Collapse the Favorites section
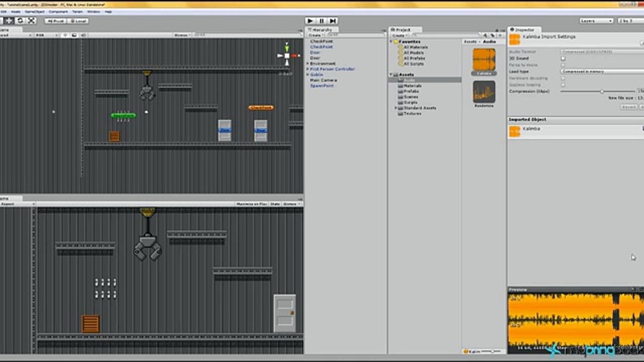This screenshot has width=644, height=362. (391, 42)
